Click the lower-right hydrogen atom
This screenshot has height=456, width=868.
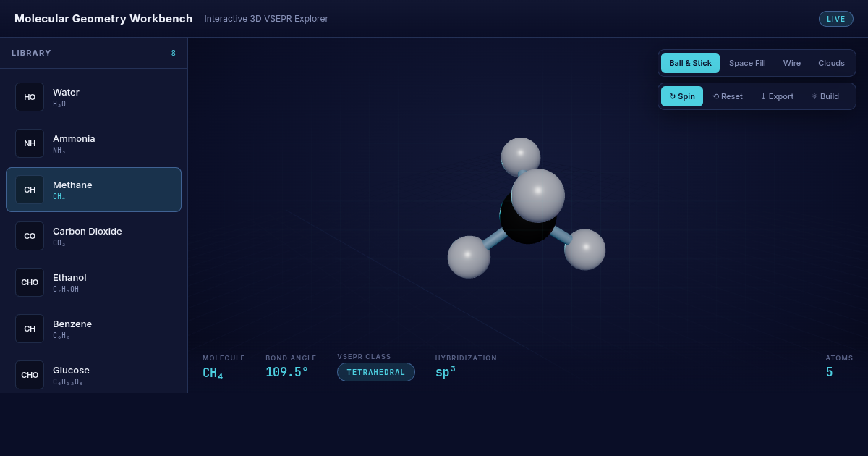tap(585, 250)
